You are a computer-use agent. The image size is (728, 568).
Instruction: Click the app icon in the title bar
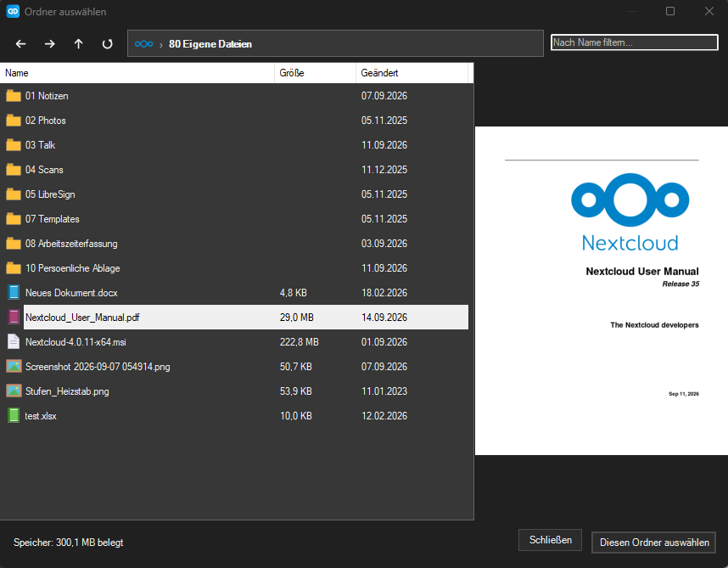click(13, 11)
